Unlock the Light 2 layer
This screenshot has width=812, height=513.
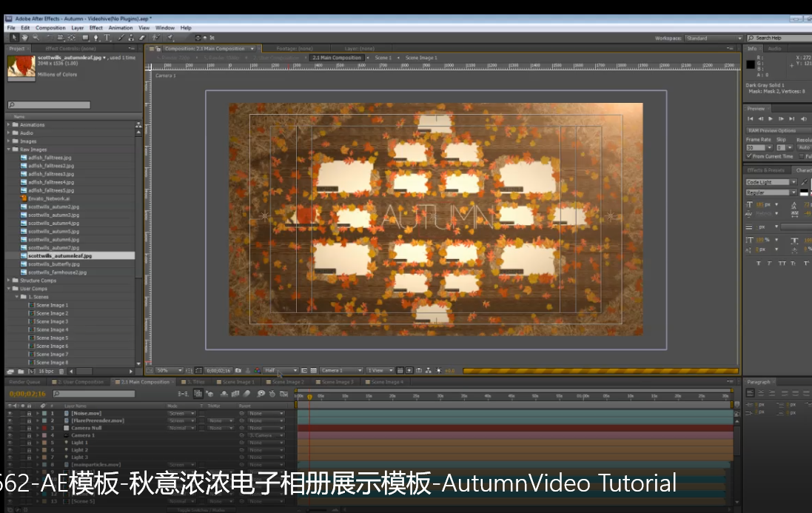[29, 450]
